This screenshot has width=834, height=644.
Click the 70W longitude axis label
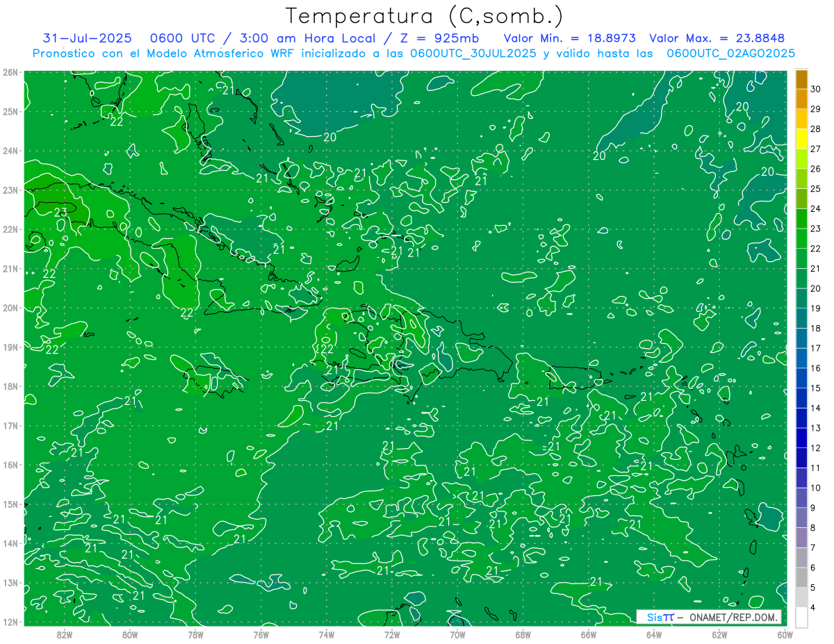point(457,634)
